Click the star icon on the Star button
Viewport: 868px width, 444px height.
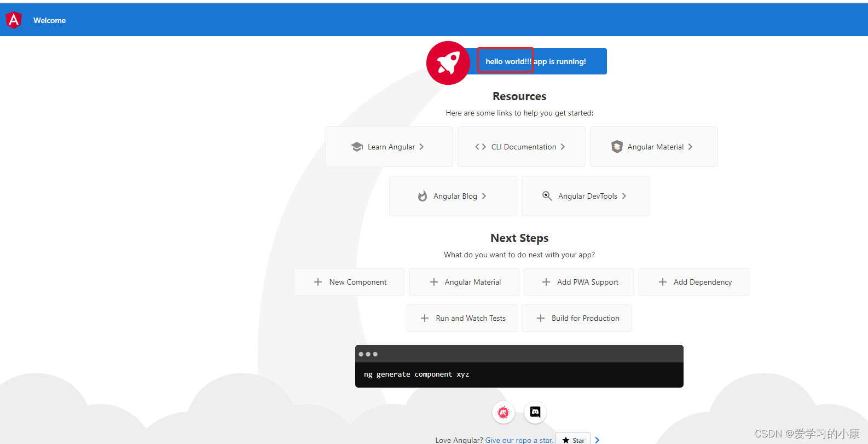coord(566,440)
